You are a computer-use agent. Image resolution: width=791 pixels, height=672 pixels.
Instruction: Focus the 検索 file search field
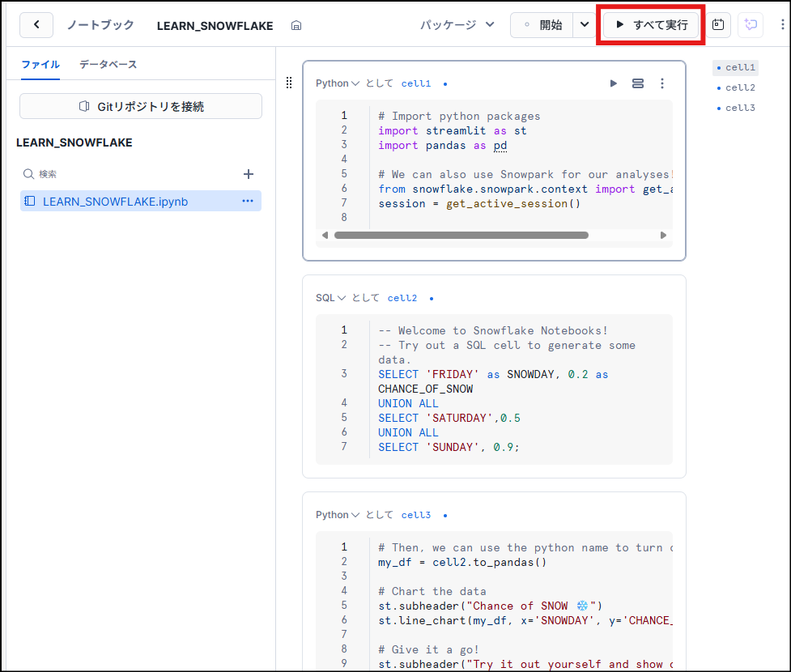point(131,174)
